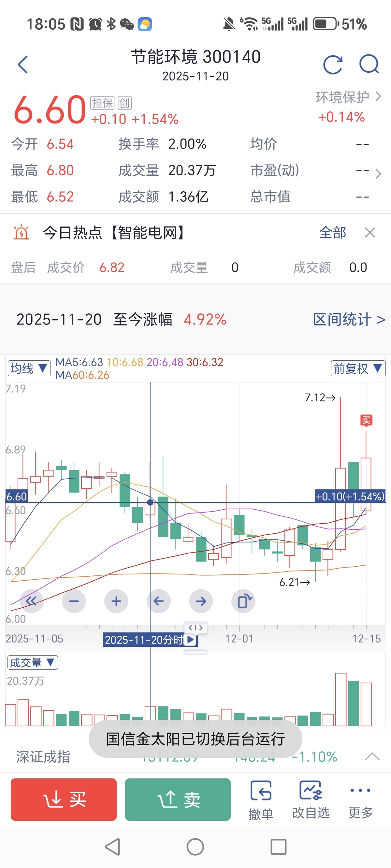This screenshot has width=391, height=868.
Task: Open the 均线 indicator dropdown
Action: click(x=29, y=368)
